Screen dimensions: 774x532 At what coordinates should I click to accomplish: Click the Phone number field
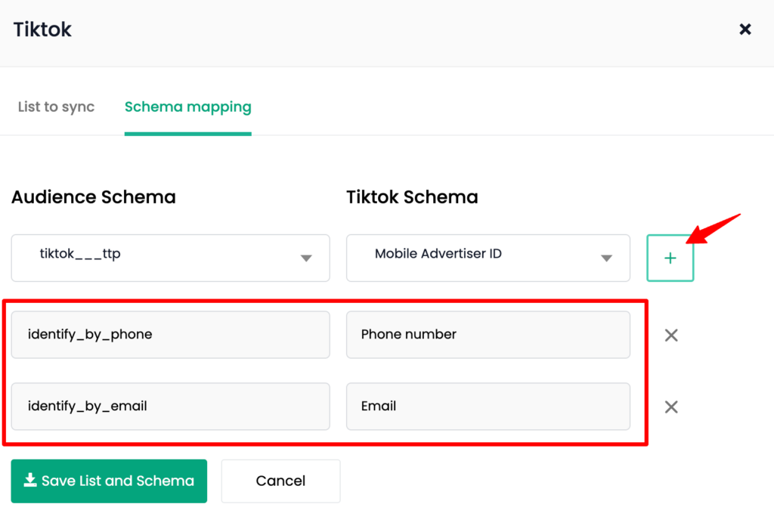(x=488, y=335)
